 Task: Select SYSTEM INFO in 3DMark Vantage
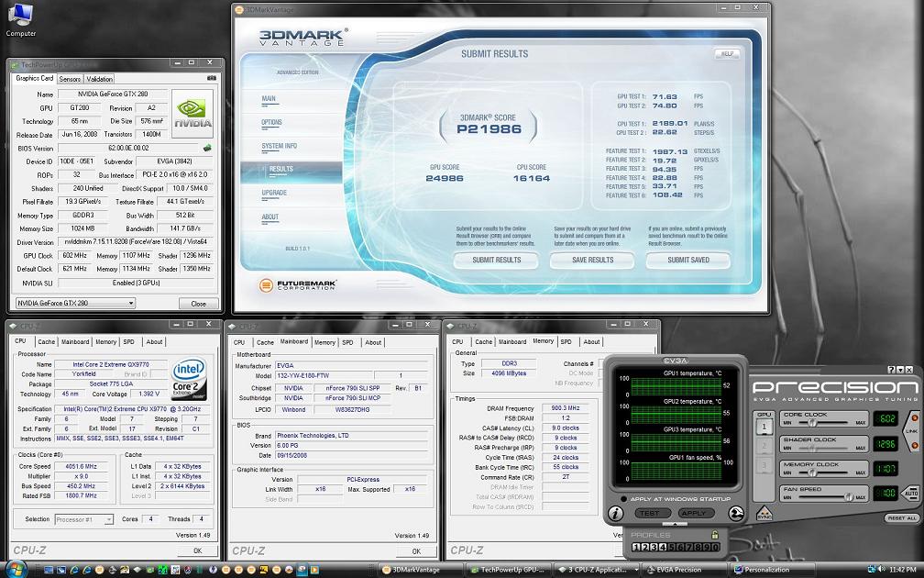280,146
